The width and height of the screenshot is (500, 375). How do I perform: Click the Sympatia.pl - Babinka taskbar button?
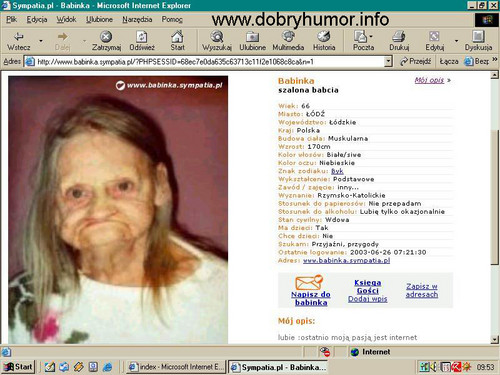(x=278, y=367)
